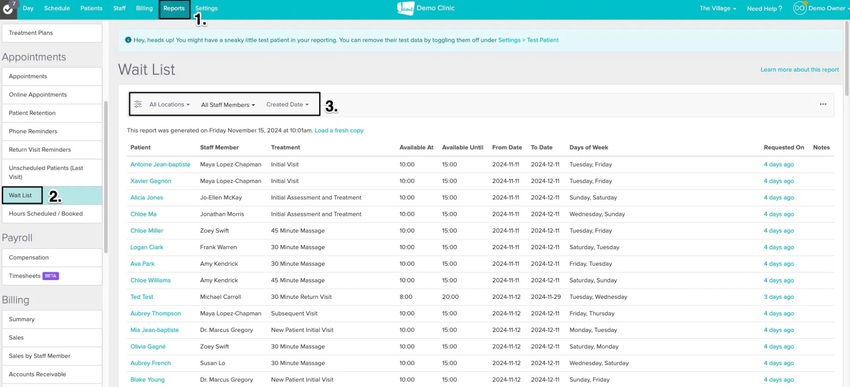The height and width of the screenshot is (387, 850).
Task: Click Load a fresh copy link
Action: (x=339, y=131)
